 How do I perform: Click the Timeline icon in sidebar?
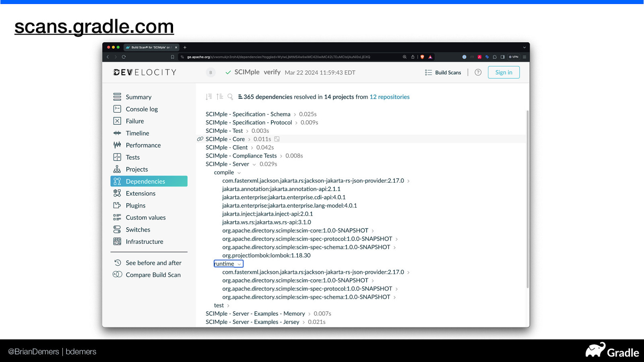pyautogui.click(x=117, y=133)
